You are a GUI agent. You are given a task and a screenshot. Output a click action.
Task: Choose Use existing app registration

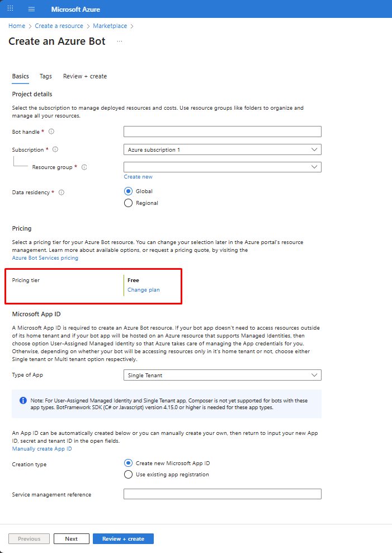(x=128, y=475)
